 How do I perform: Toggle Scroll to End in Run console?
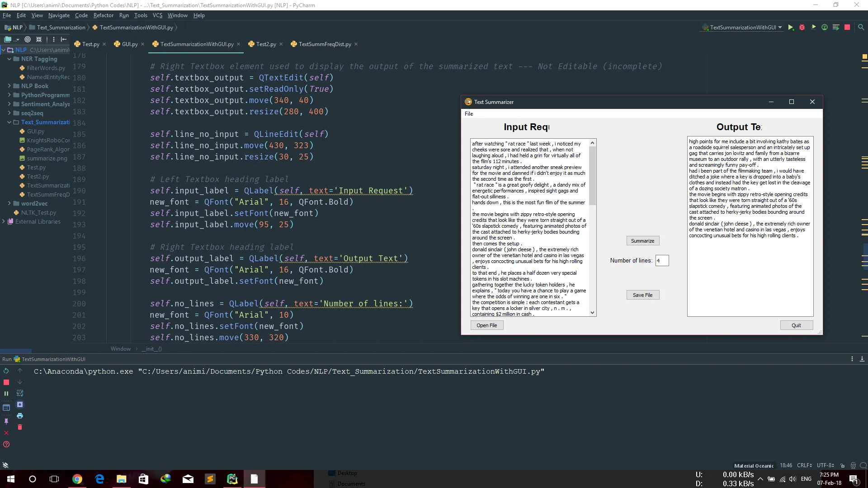click(x=20, y=404)
